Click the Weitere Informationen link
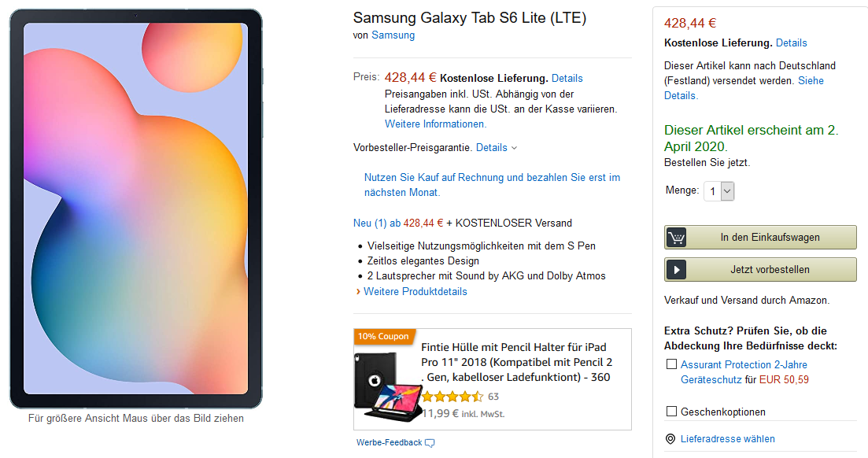868x458 pixels. tap(435, 124)
